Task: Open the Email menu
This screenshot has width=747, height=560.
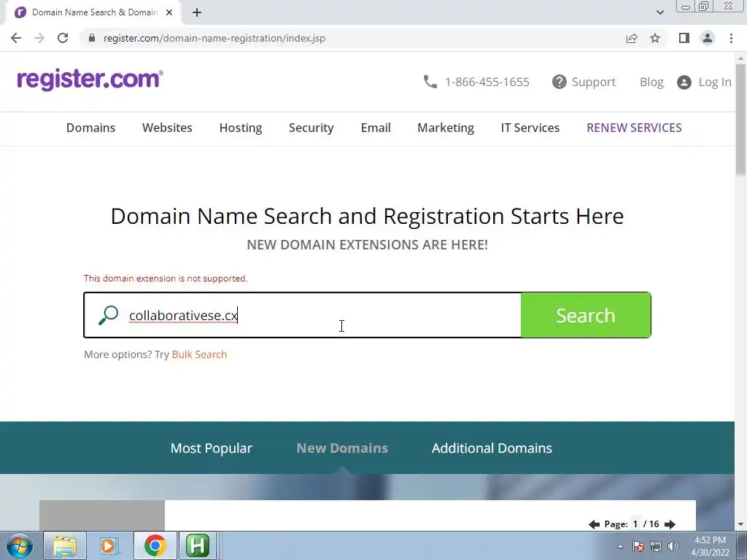Action: (376, 128)
